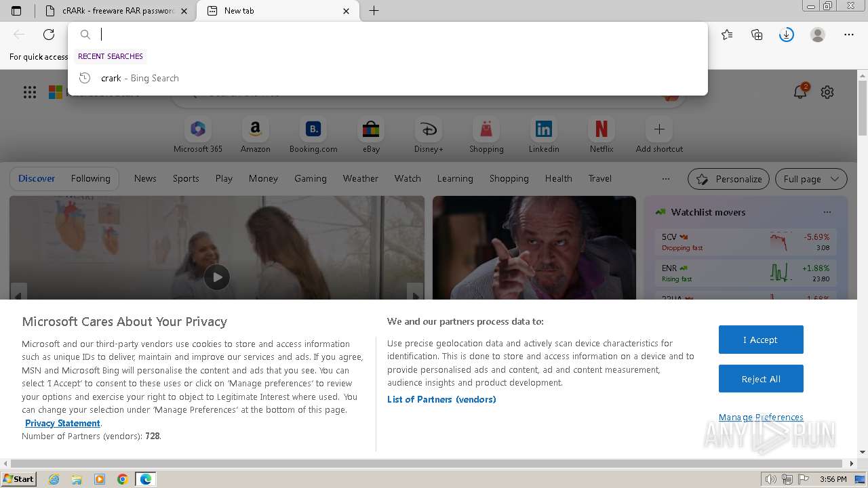Close the New tab tab
Screen dimensions: 868x488
pyautogui.click(x=347, y=11)
